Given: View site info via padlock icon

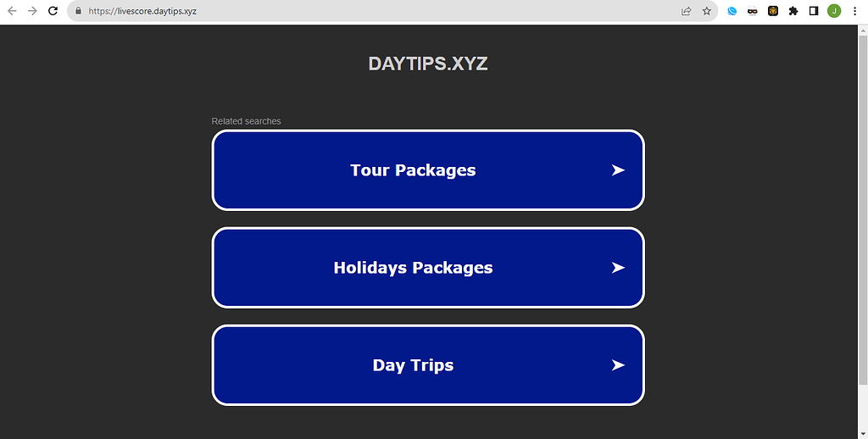Looking at the screenshot, I should 78,11.
